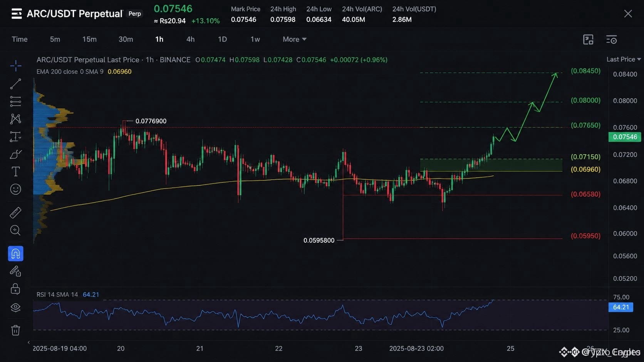Click the RSI 14 SMA 14 indicator label
Image resolution: width=644 pixels, height=362 pixels.
(x=57, y=295)
